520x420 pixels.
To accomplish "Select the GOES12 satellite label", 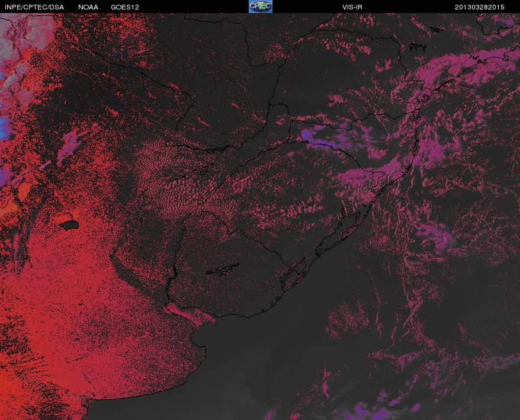I will pyautogui.click(x=125, y=7).
